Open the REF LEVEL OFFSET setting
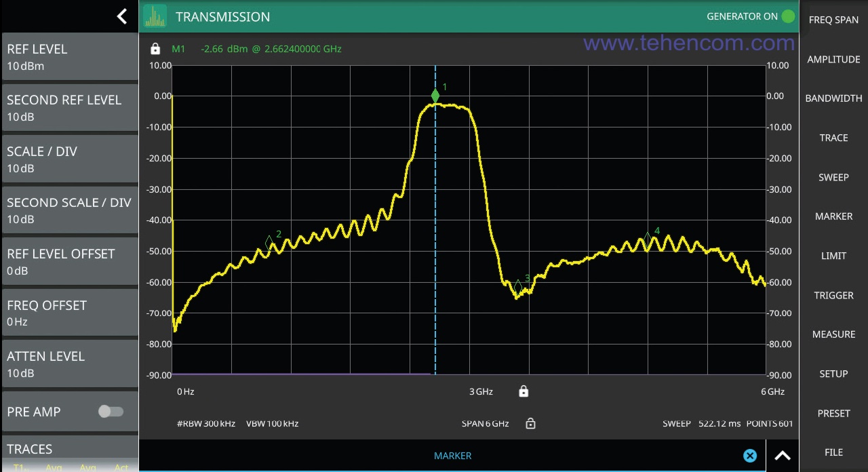Image resolution: width=868 pixels, height=472 pixels. [70, 261]
